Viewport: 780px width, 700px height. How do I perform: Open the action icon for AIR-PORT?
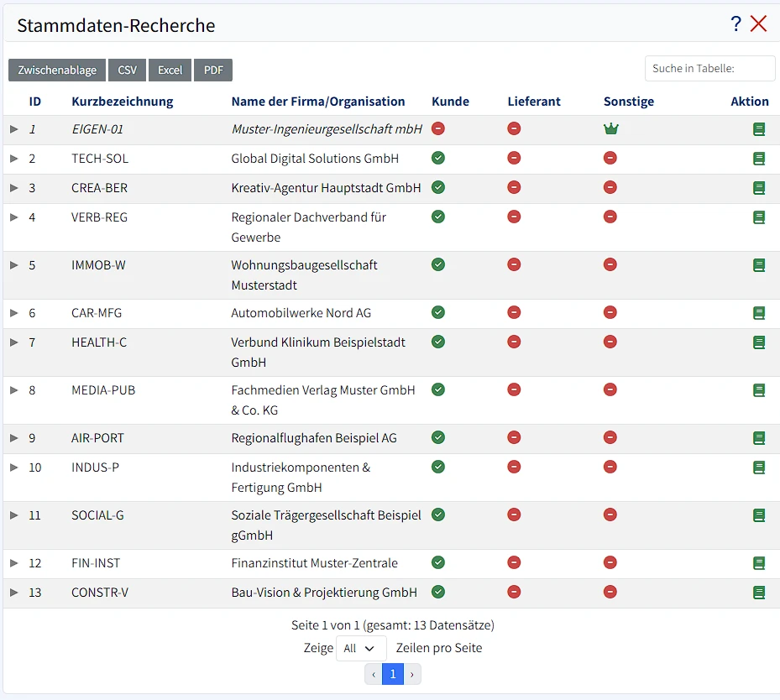pyautogui.click(x=759, y=437)
